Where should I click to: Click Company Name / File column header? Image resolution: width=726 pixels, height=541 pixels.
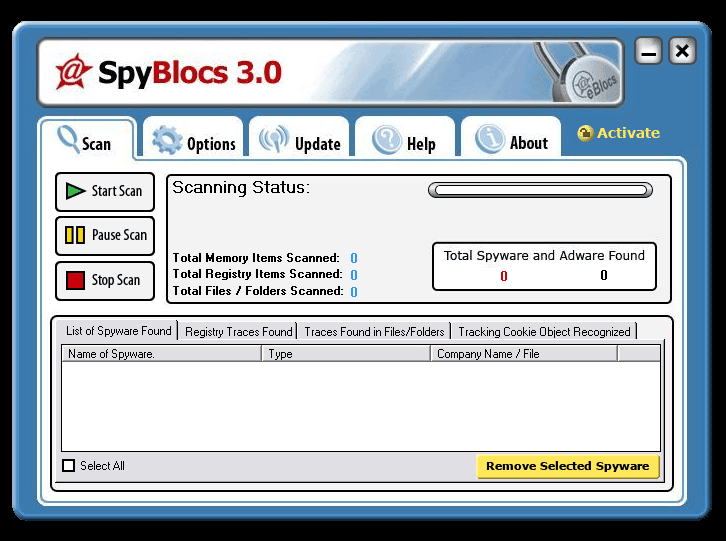[524, 354]
